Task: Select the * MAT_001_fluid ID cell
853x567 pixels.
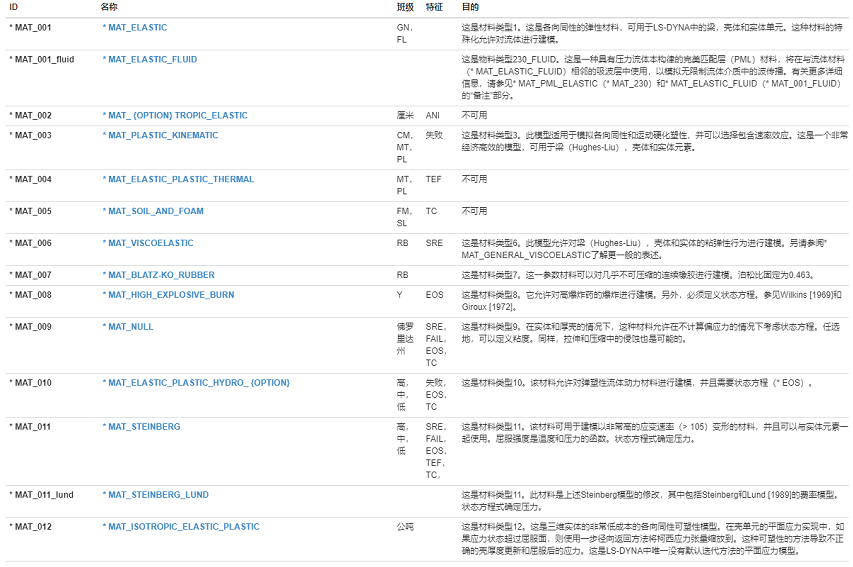Action: point(42,59)
